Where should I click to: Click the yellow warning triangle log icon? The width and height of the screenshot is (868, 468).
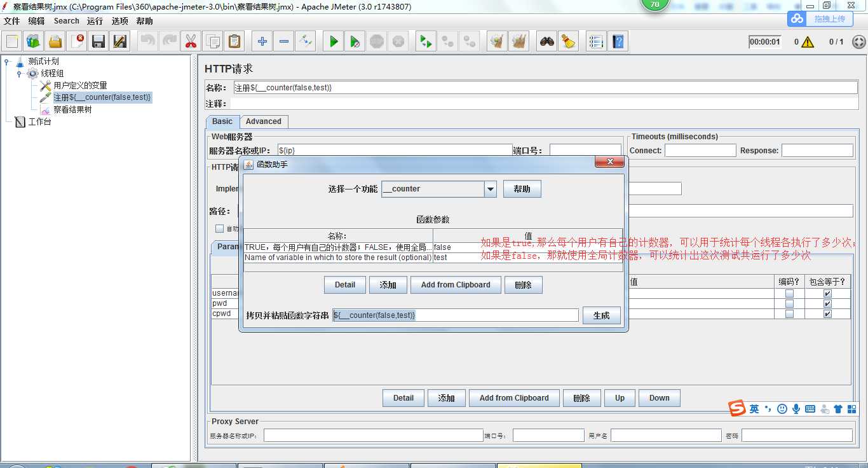[808, 42]
